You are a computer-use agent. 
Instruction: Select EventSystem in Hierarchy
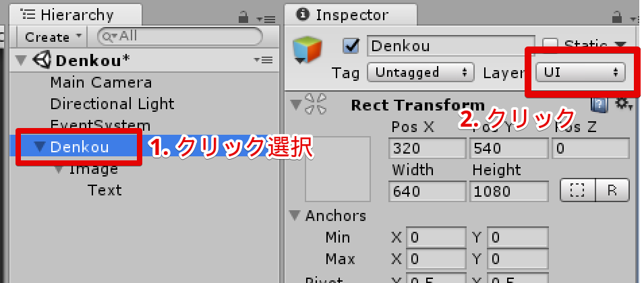tap(100, 124)
